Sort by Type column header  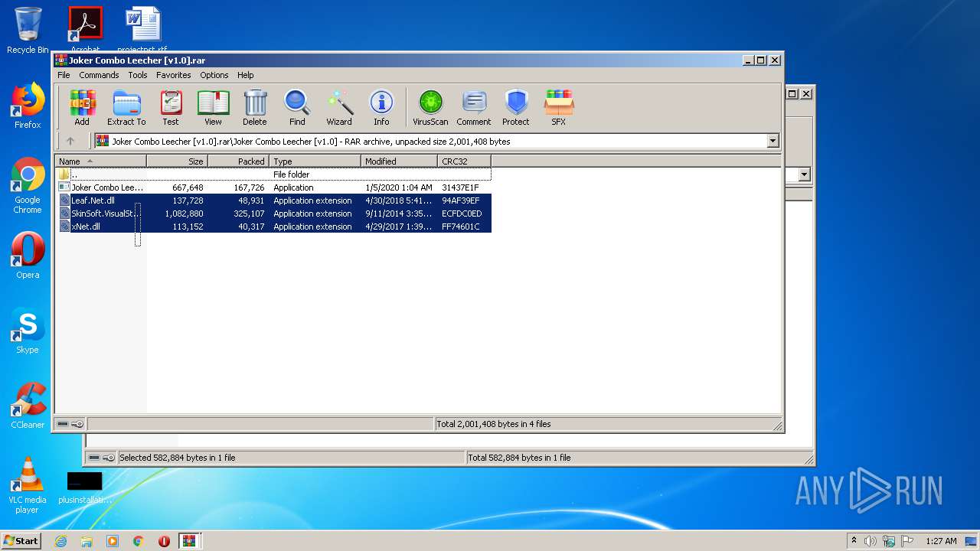coord(315,161)
